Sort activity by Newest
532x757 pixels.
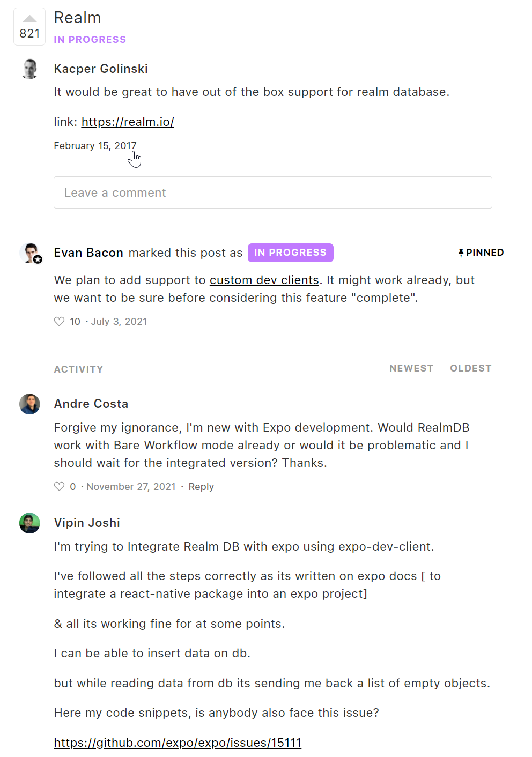(411, 368)
